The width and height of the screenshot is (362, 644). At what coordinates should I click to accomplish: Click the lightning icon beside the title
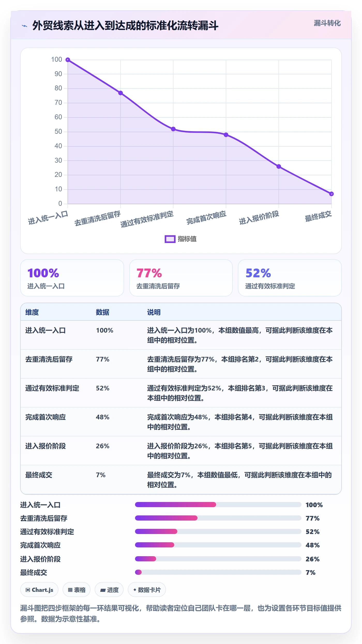pyautogui.click(x=25, y=26)
